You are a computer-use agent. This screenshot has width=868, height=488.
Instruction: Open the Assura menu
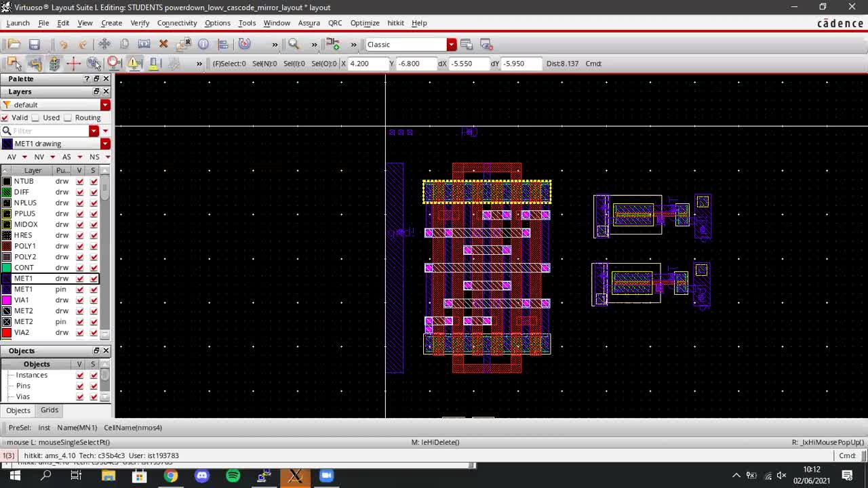tap(309, 22)
